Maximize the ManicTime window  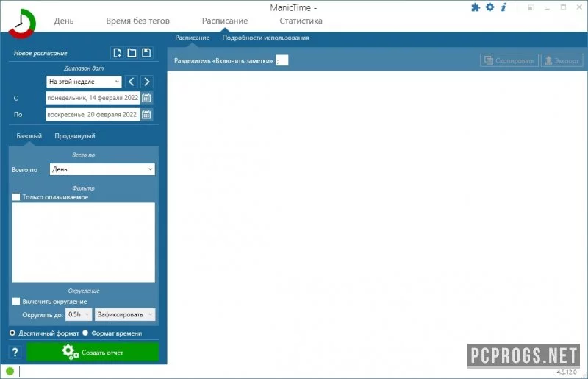[563, 7]
